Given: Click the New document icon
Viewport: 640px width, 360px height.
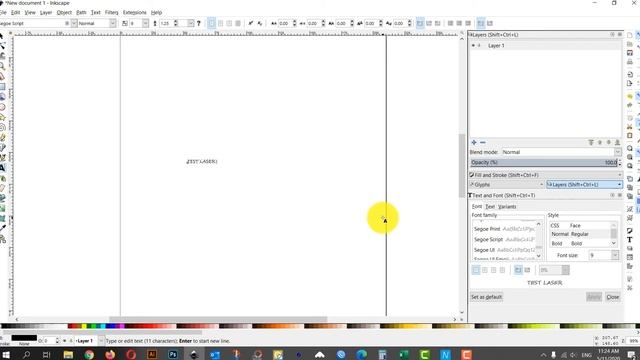Looking at the screenshot, I should tap(630, 36).
